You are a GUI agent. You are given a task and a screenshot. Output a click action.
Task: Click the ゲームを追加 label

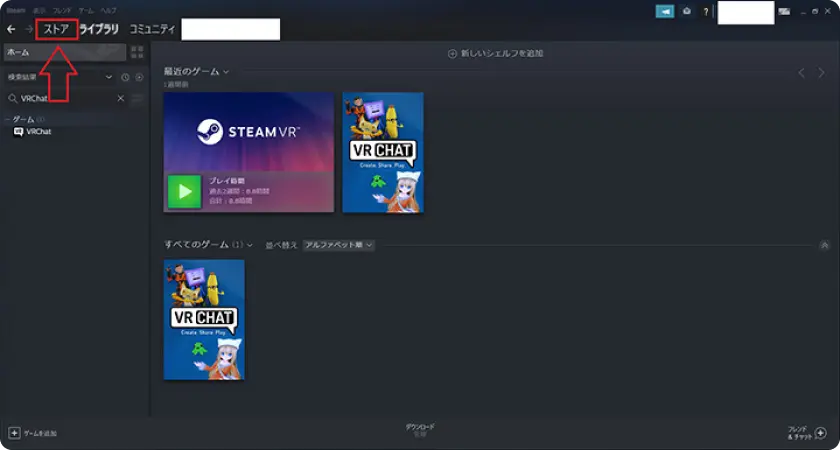click(x=40, y=433)
